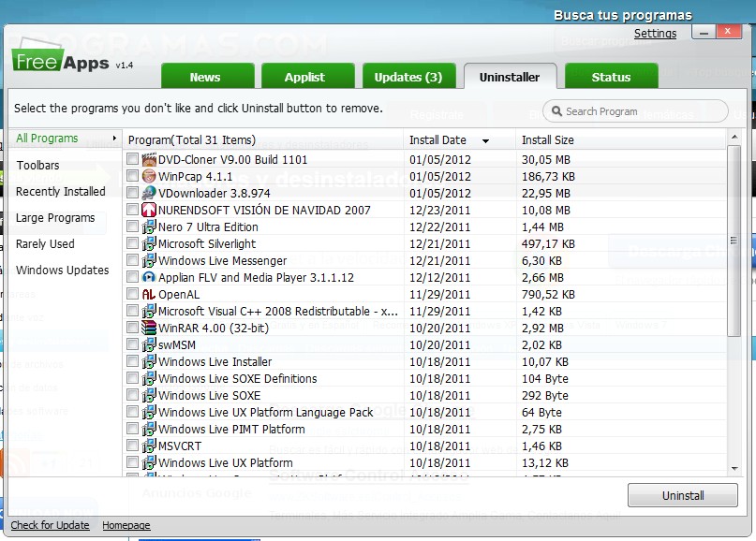The image size is (756, 541).
Task: Click the Windows Live SOXE Definitions icon
Action: (149, 379)
